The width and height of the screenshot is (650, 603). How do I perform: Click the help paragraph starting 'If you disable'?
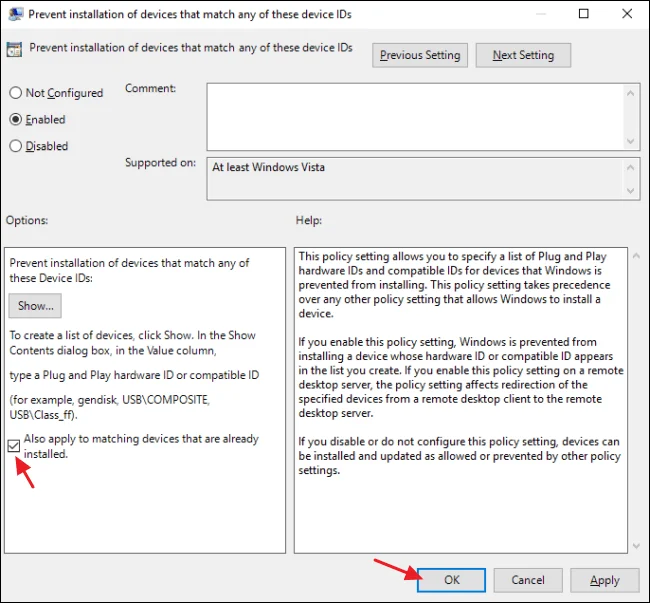pyautogui.click(x=459, y=456)
